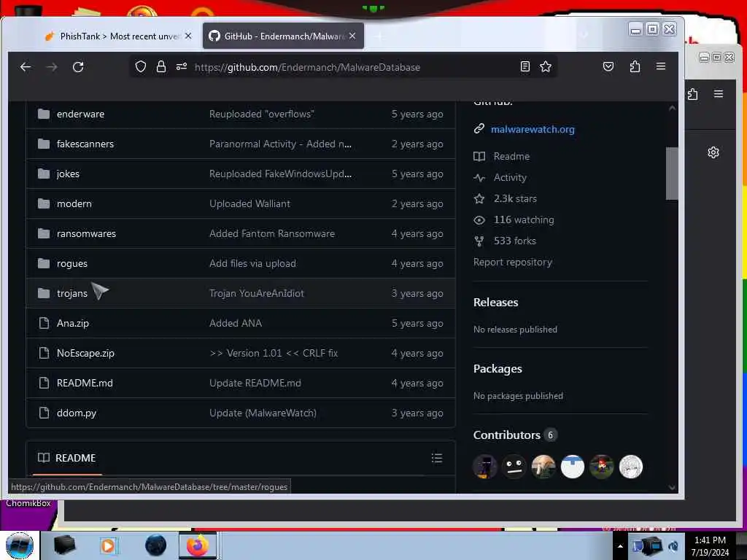Open the Contributors heading link

pos(506,435)
